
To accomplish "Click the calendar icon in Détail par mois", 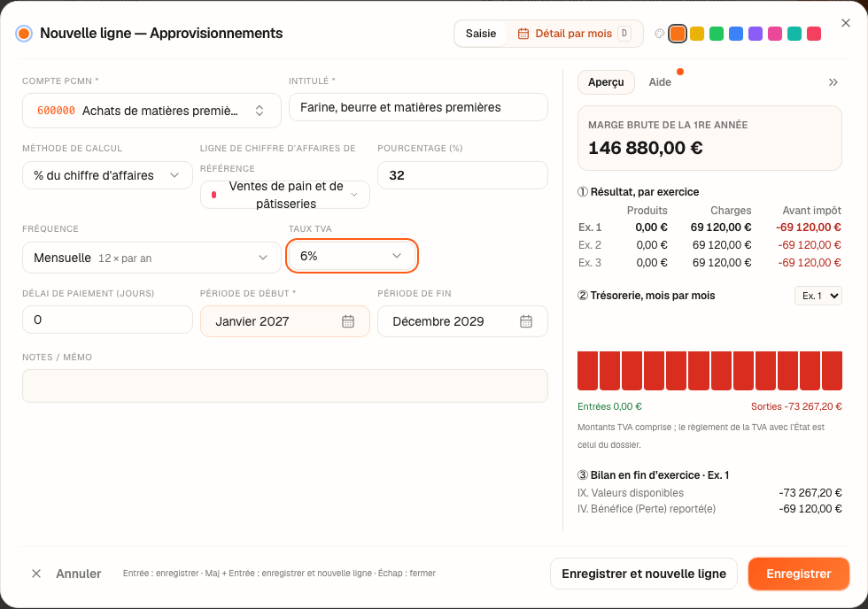I will (523, 34).
